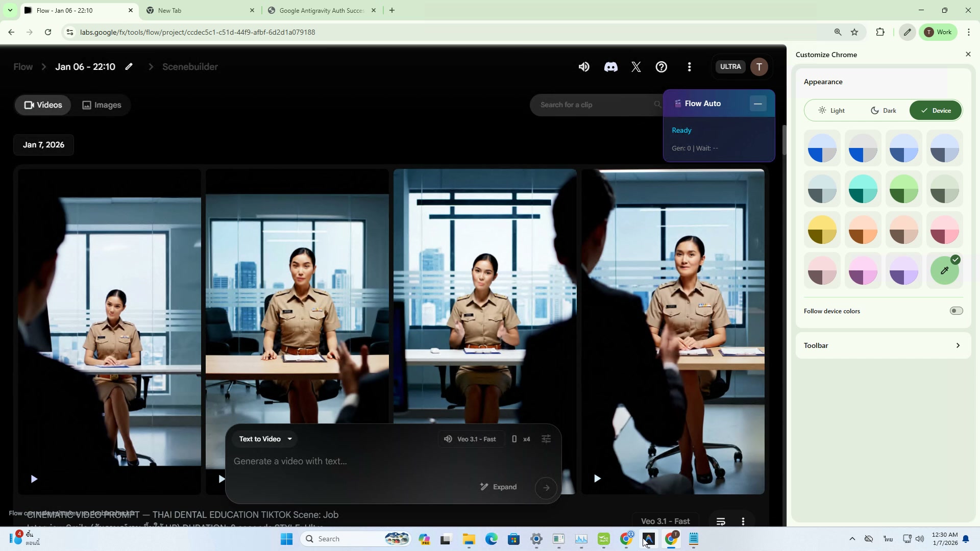The image size is (980, 551).
Task: Expand the Toolbar section chevron
Action: point(958,345)
